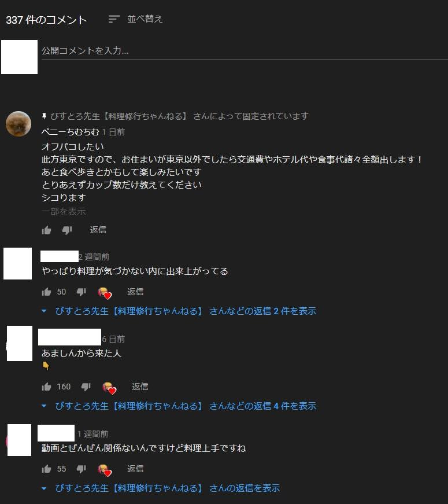The height and width of the screenshot is (504, 448).
Task: Like the comment with 50 likes
Action: point(46,292)
